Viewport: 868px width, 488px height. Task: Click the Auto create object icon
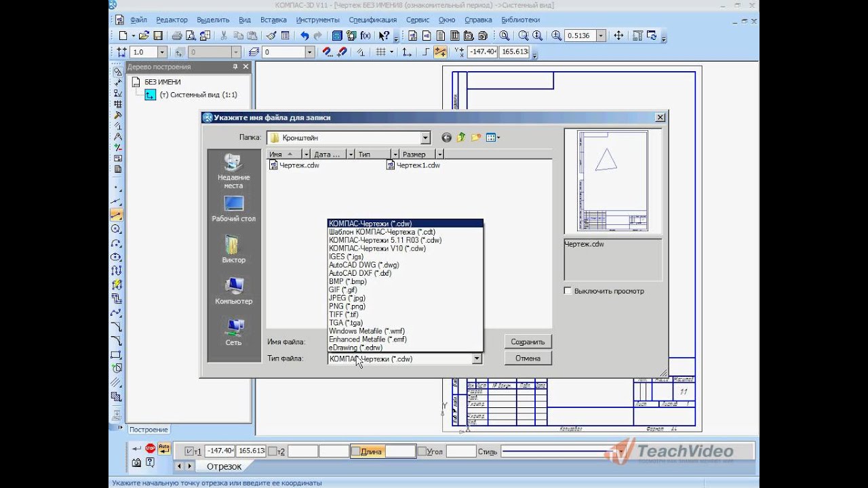pyautogui.click(x=163, y=448)
